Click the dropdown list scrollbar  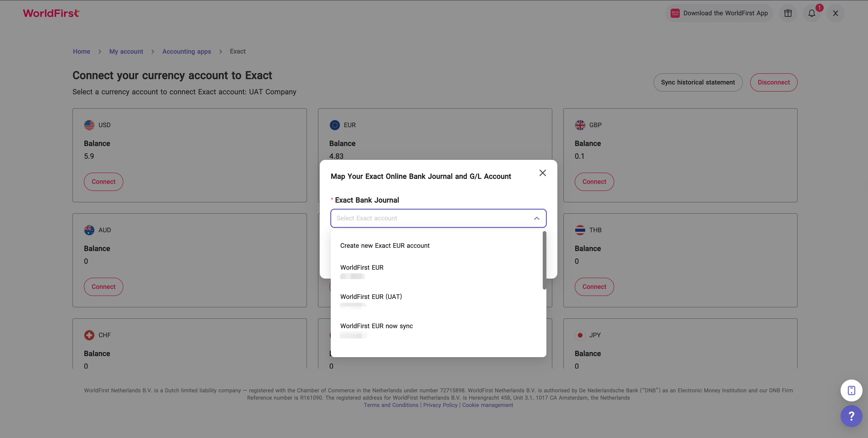[544, 260]
